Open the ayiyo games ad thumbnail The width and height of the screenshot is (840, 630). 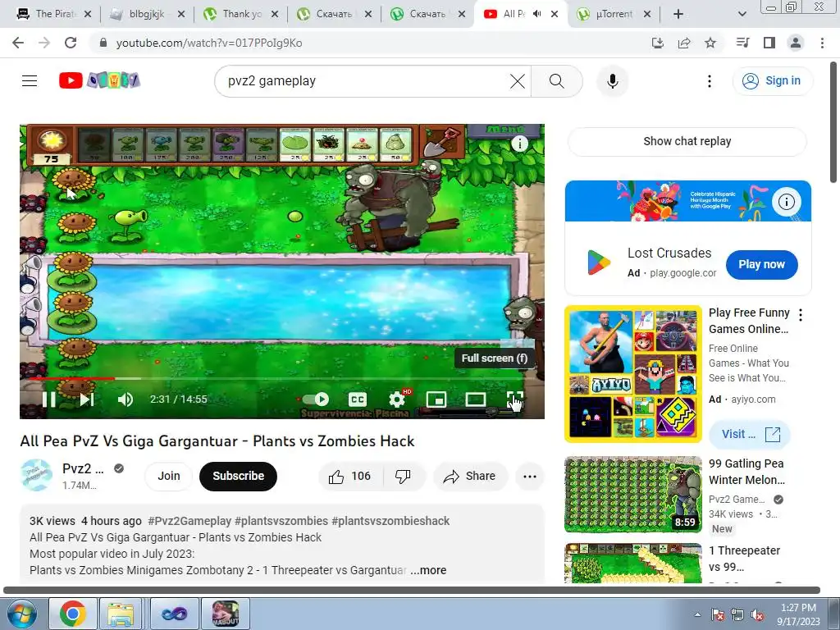point(633,374)
